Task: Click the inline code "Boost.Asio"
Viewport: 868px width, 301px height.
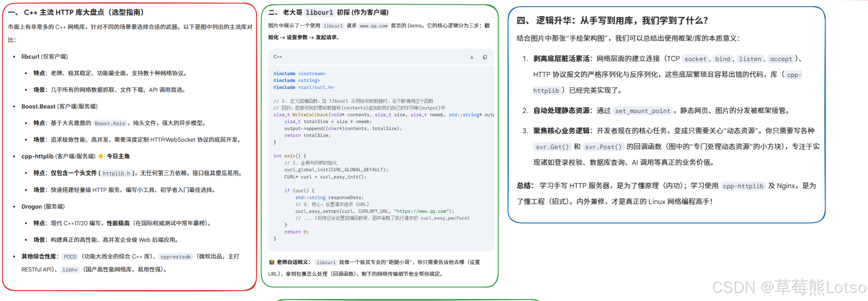Action: (x=110, y=124)
